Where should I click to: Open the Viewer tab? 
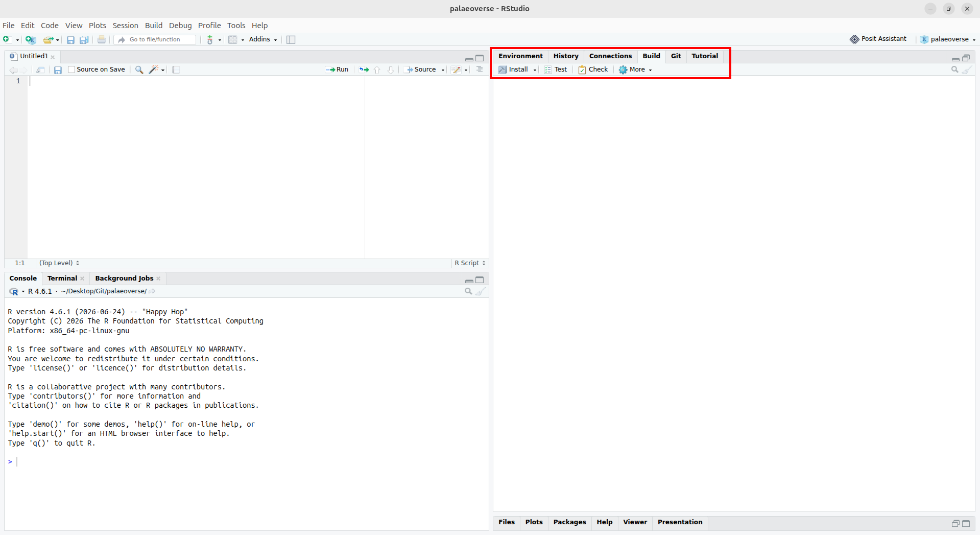tap(635, 522)
